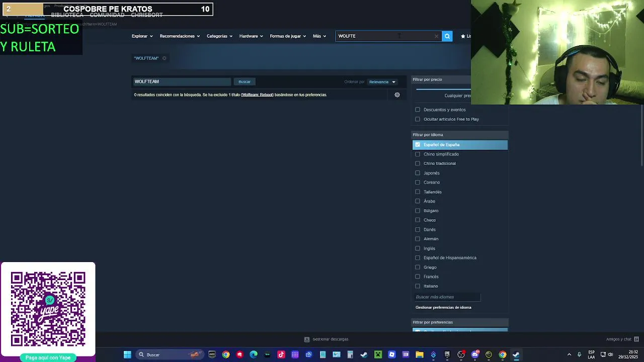
Task: Clear the store search box X icon
Action: click(436, 36)
